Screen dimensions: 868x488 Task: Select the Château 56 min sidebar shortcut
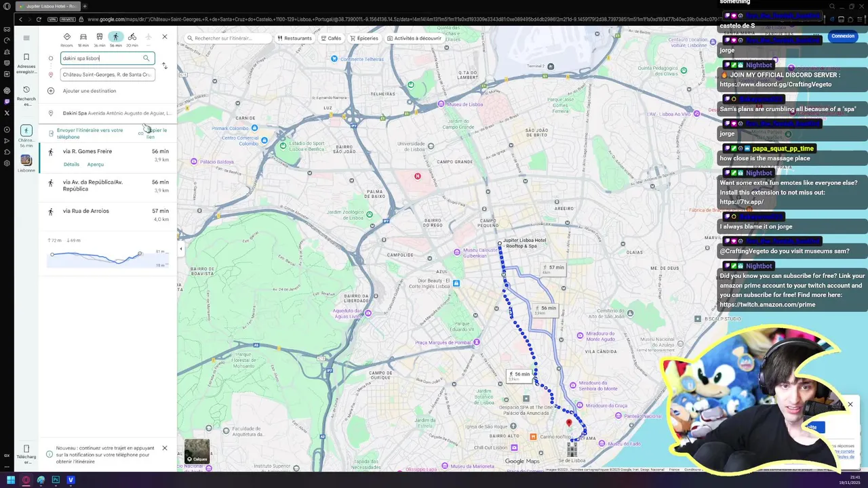tap(26, 136)
